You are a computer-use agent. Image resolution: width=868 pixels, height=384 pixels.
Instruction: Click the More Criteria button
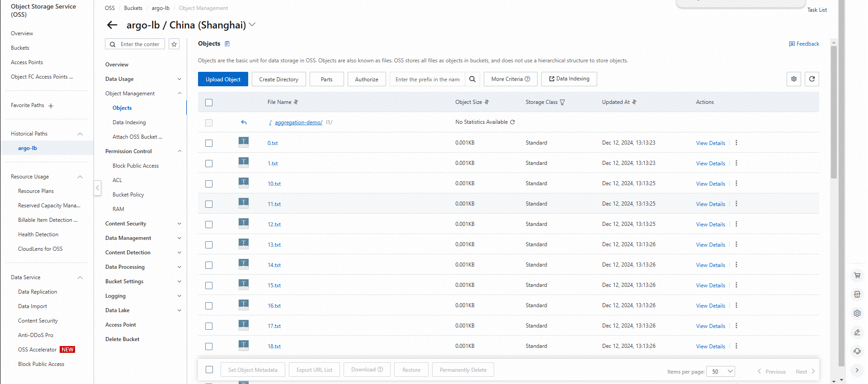point(510,79)
